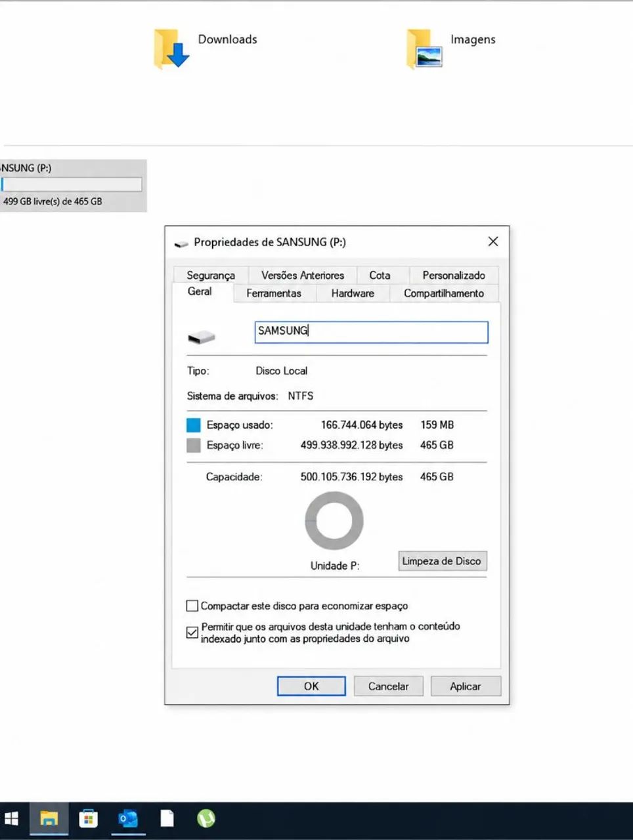Click the Sistema de arquivos label
This screenshot has width=633, height=840.
coord(232,396)
